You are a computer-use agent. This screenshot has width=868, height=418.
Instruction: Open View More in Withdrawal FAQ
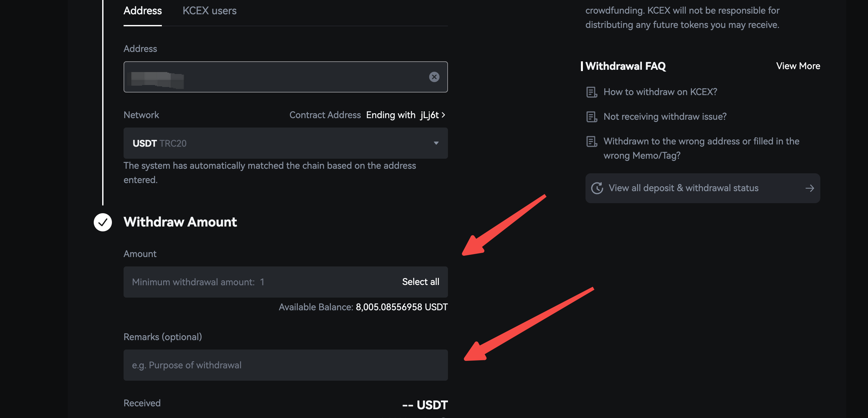tap(798, 66)
